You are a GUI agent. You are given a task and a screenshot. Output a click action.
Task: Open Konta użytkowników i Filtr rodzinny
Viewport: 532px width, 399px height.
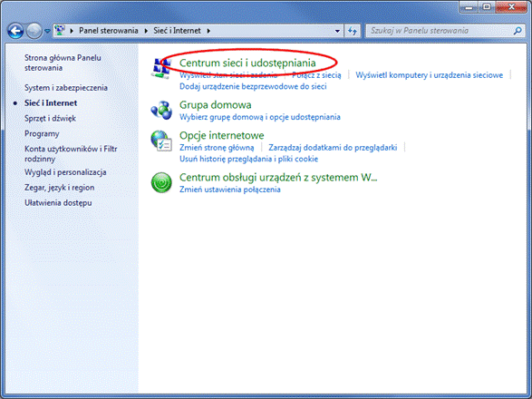[71, 153]
